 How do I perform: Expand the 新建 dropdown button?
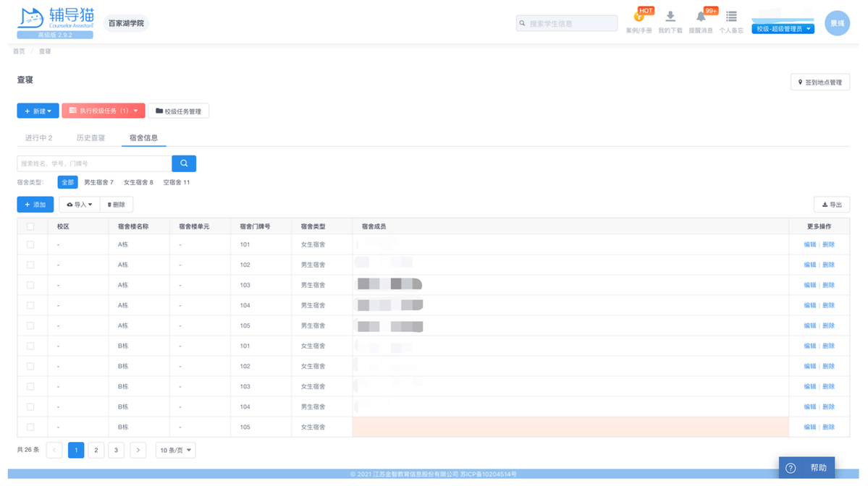38,111
